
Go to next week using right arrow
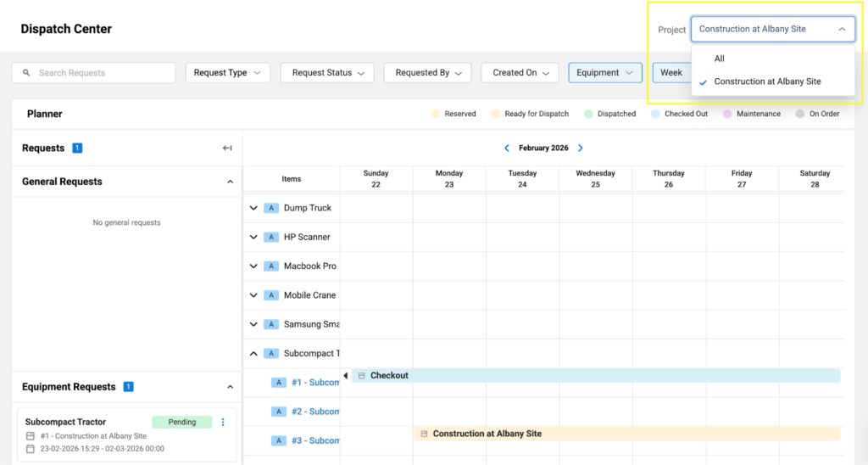(x=581, y=148)
